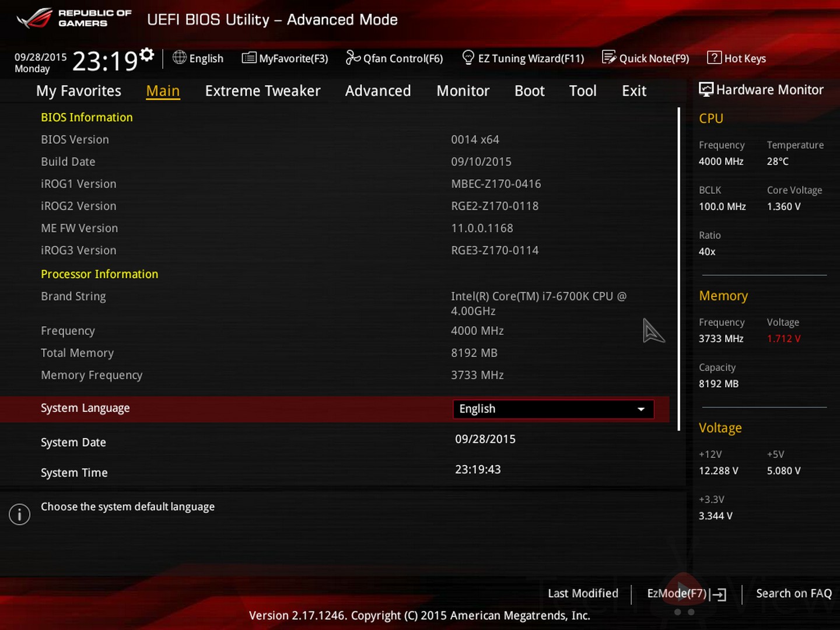Click iROG2 Version value RGE2-Z170-0118

[x=495, y=206]
